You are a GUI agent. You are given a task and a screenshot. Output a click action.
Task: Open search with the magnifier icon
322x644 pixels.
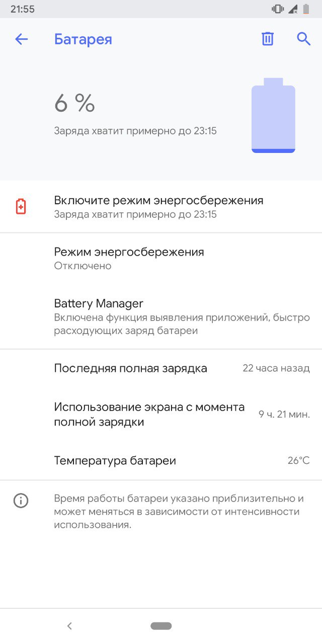tap(304, 39)
